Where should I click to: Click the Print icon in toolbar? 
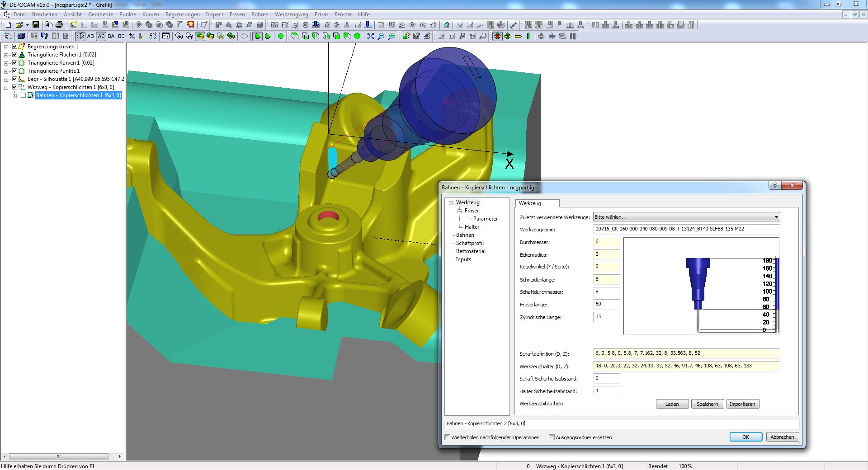click(59, 25)
